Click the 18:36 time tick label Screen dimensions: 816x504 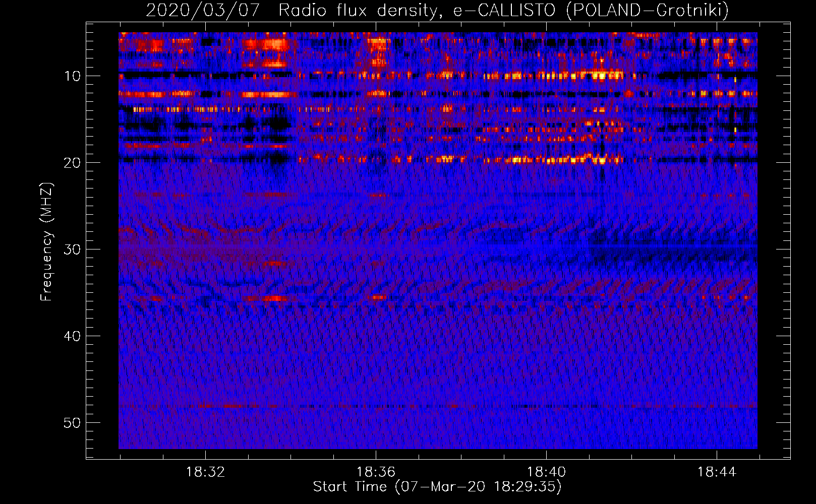pos(376,472)
